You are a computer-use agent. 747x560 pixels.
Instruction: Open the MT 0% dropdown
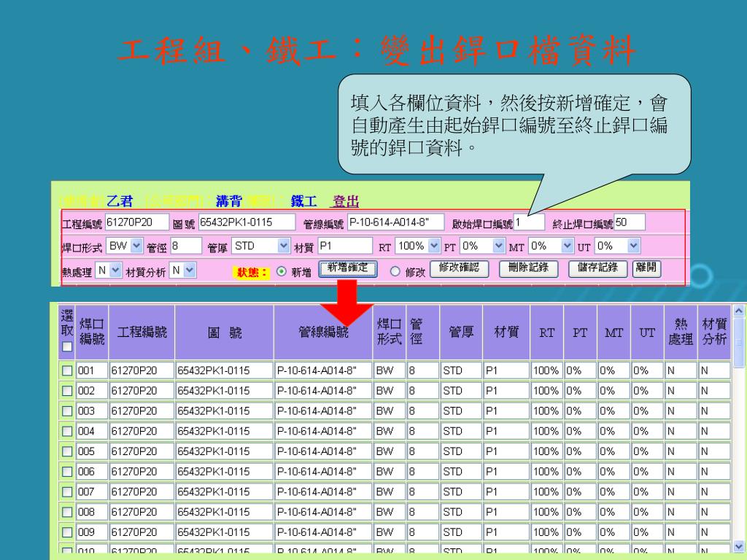[551, 246]
